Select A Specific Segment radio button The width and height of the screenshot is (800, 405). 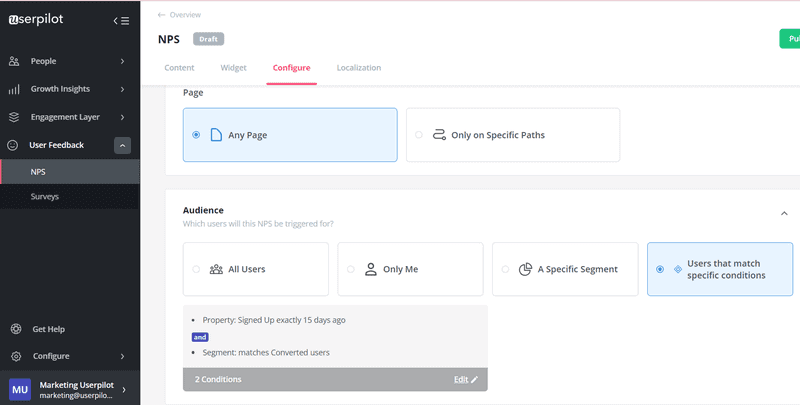coord(505,269)
